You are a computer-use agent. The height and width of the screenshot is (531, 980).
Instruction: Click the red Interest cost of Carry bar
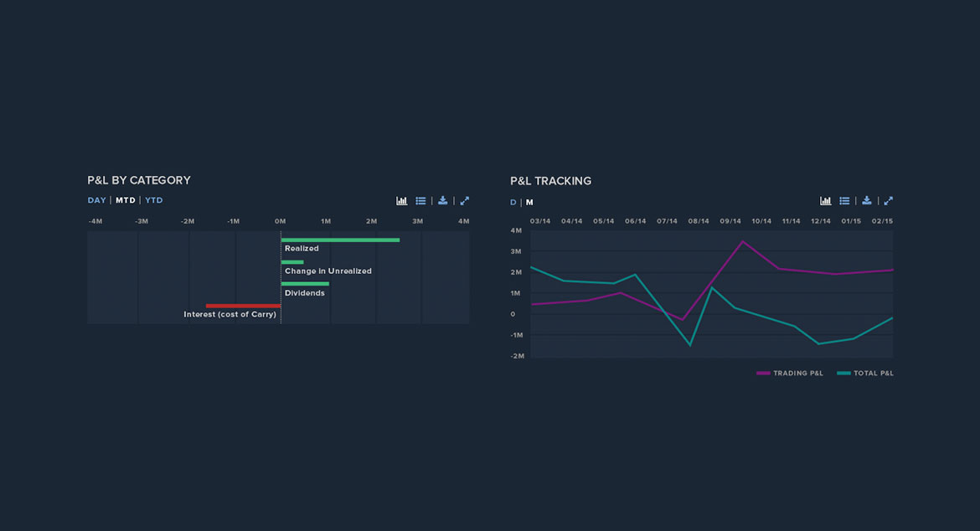(243, 306)
